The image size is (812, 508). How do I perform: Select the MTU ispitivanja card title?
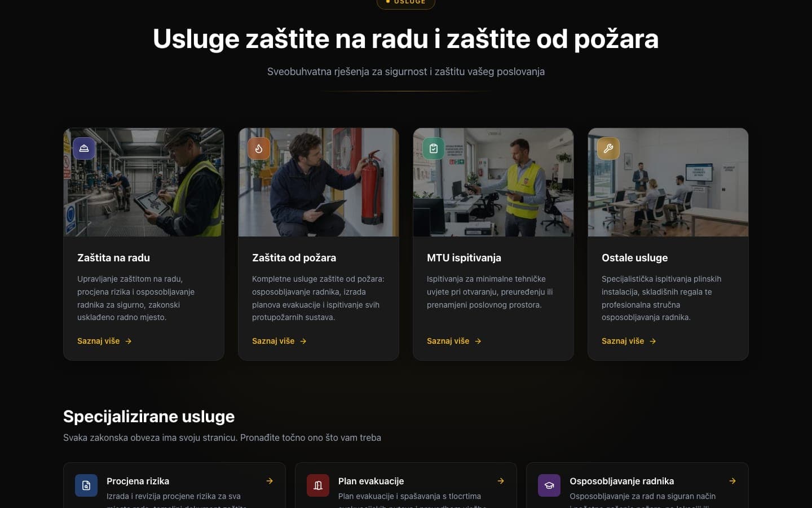click(x=464, y=258)
